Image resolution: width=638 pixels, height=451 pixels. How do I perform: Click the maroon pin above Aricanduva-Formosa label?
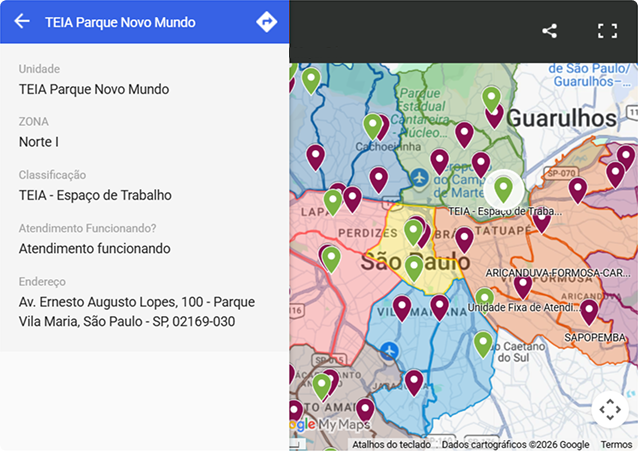click(523, 287)
